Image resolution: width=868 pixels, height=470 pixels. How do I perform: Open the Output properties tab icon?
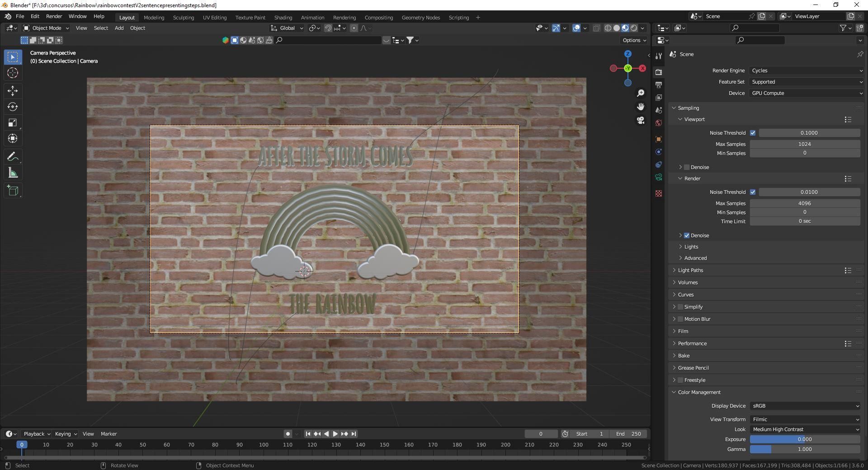click(659, 85)
